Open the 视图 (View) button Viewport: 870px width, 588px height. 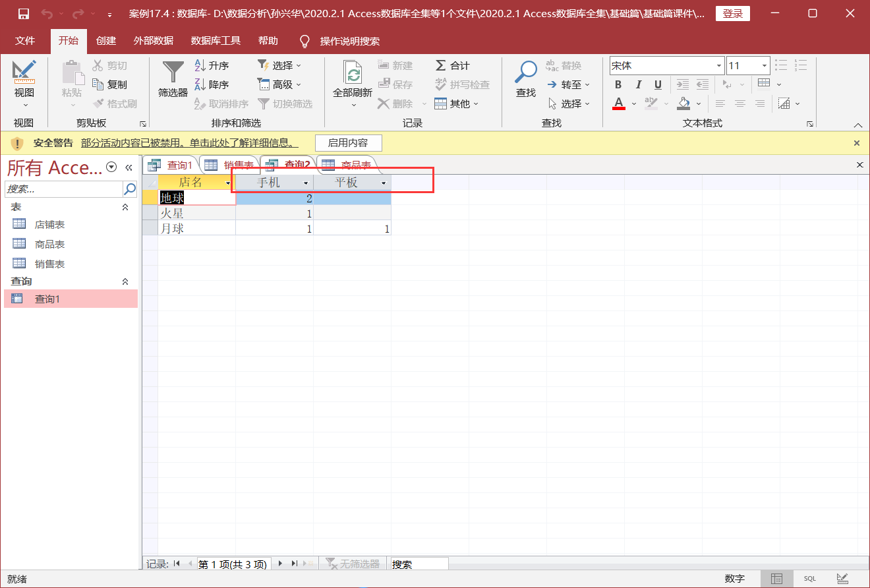24,84
